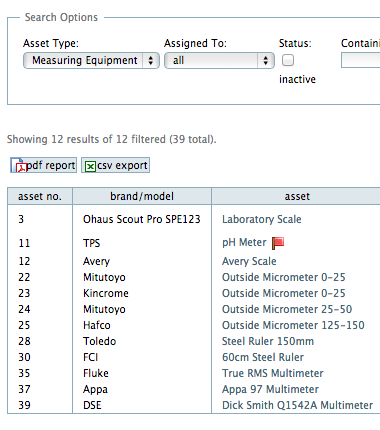Viewport: 380px width, 430px height.
Task: Open the Avery Scale asset link
Action: pyautogui.click(x=249, y=261)
